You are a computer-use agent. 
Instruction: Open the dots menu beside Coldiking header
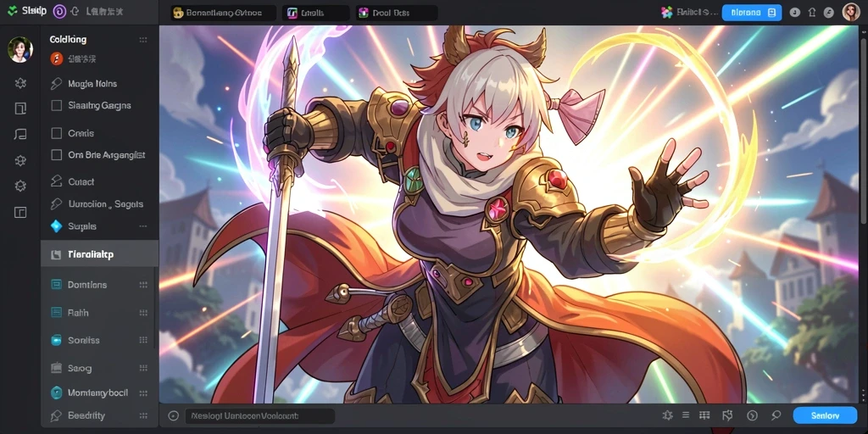tap(143, 40)
